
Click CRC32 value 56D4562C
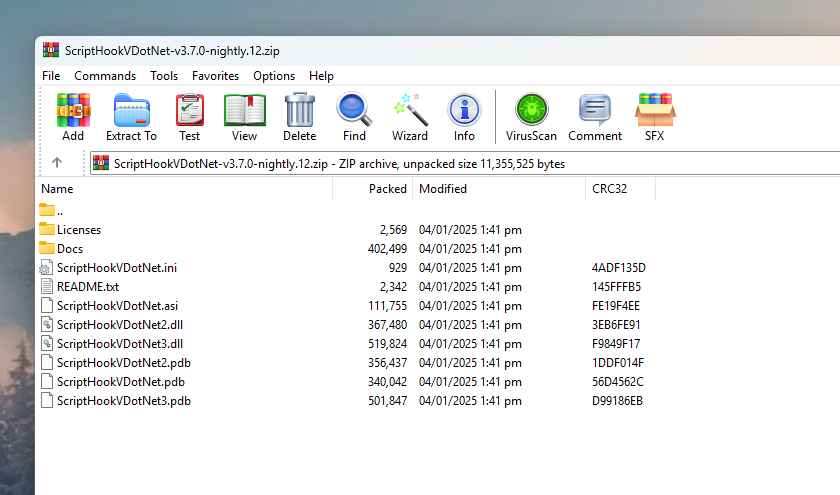pyautogui.click(x=617, y=381)
